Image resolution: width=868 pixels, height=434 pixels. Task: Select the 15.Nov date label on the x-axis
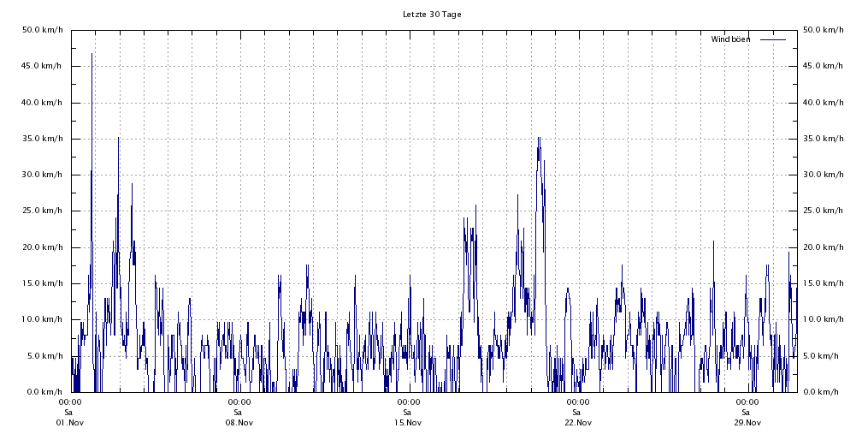pos(408,422)
